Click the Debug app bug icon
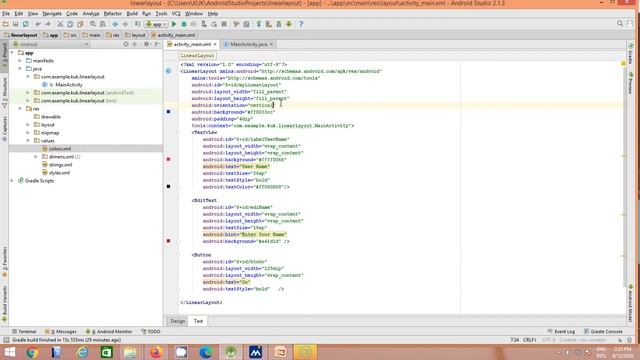This screenshot has width=640, height=360. [184, 24]
